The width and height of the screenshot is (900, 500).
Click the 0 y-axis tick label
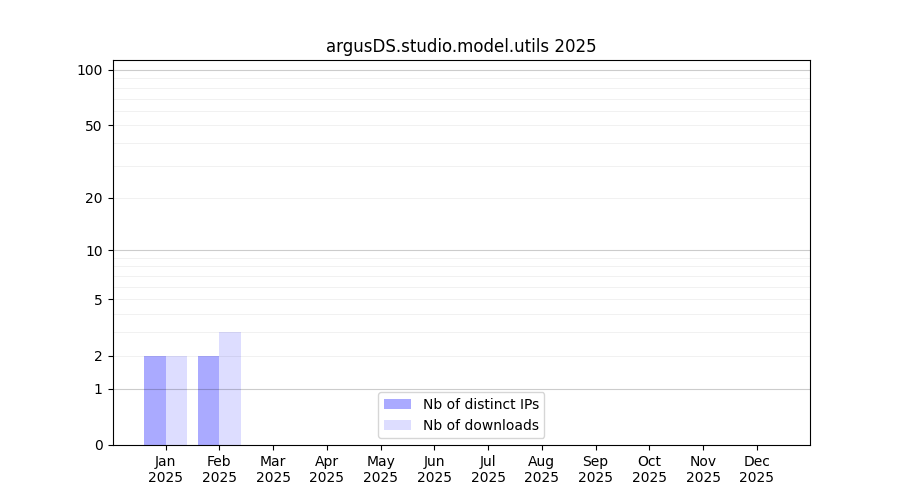98,445
